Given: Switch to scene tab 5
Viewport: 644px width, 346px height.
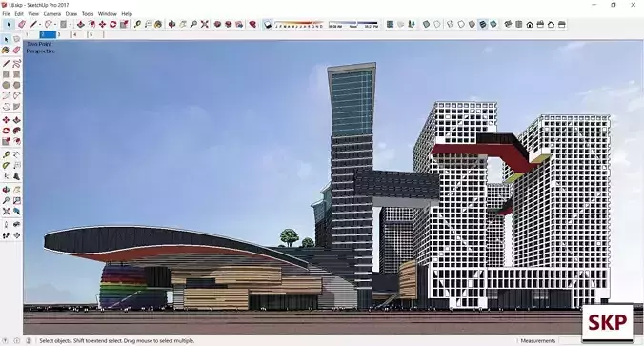Looking at the screenshot, I should (96, 35).
